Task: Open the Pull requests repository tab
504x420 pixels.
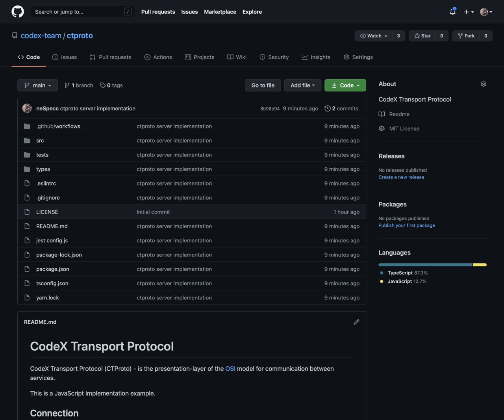Action: click(111, 57)
